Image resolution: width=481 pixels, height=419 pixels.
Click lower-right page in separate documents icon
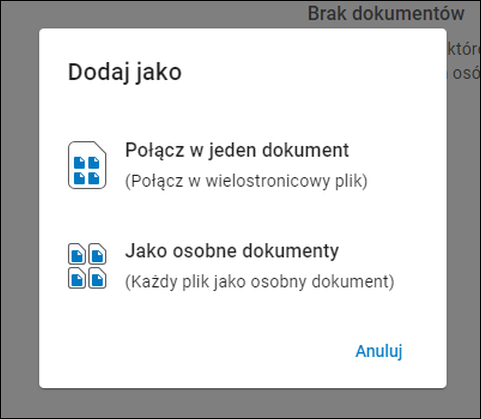(x=97, y=278)
